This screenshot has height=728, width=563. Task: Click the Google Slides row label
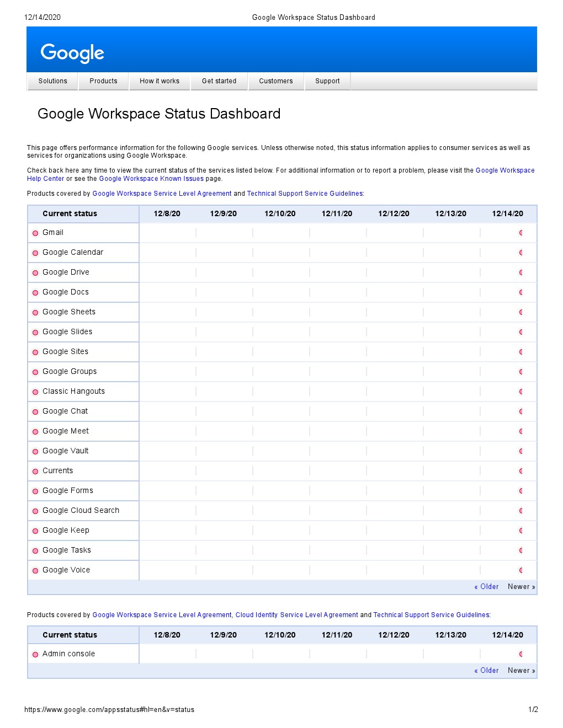click(x=67, y=332)
